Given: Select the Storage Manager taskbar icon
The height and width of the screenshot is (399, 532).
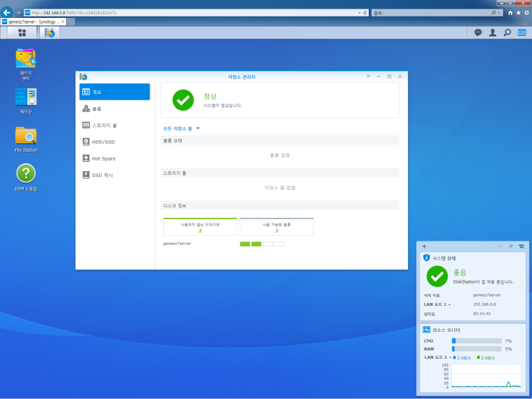Looking at the screenshot, I should [49, 33].
